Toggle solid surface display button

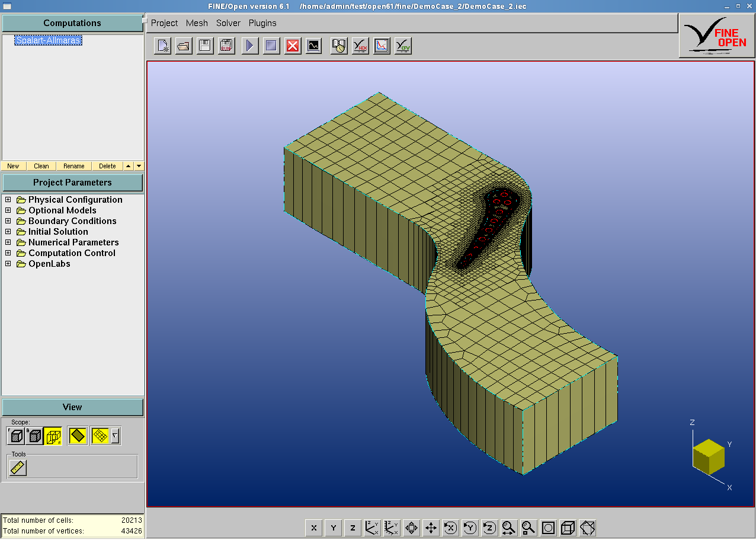[78, 436]
